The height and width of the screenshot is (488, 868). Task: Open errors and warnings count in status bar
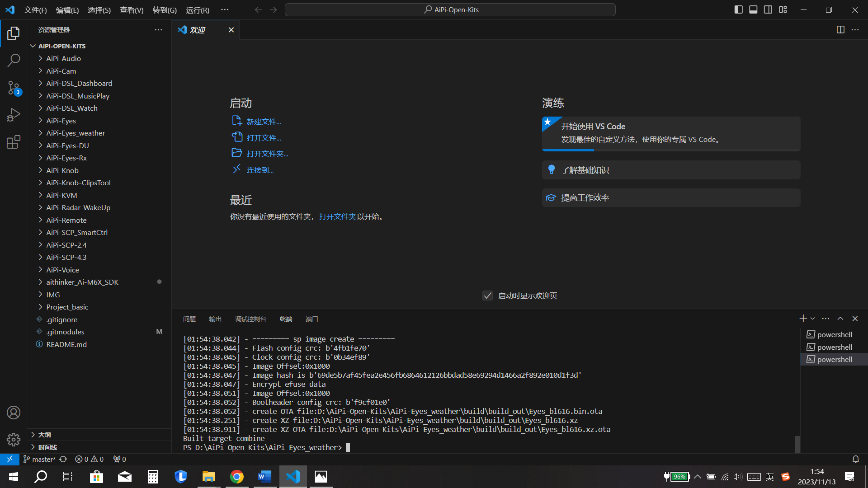(90, 459)
